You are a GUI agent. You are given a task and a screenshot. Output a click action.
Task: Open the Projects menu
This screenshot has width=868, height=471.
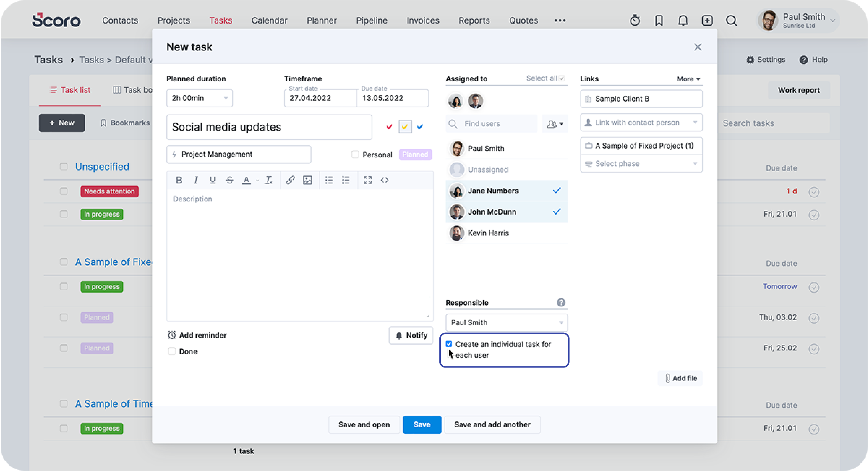coord(174,20)
